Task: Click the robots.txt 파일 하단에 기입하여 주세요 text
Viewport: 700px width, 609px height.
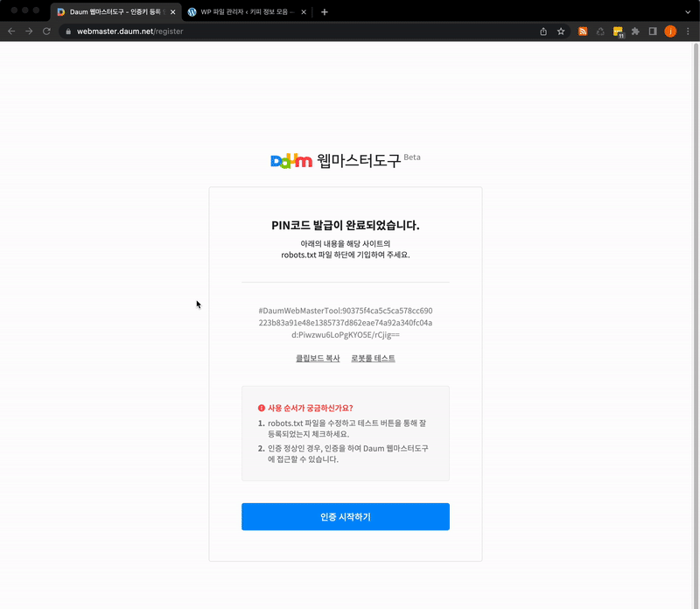Action: point(346,255)
